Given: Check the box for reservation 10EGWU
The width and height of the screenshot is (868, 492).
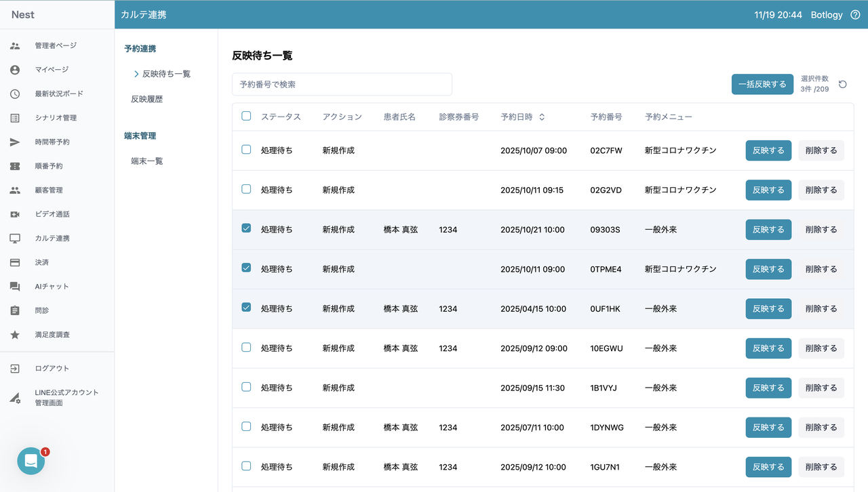Looking at the screenshot, I should (x=246, y=347).
